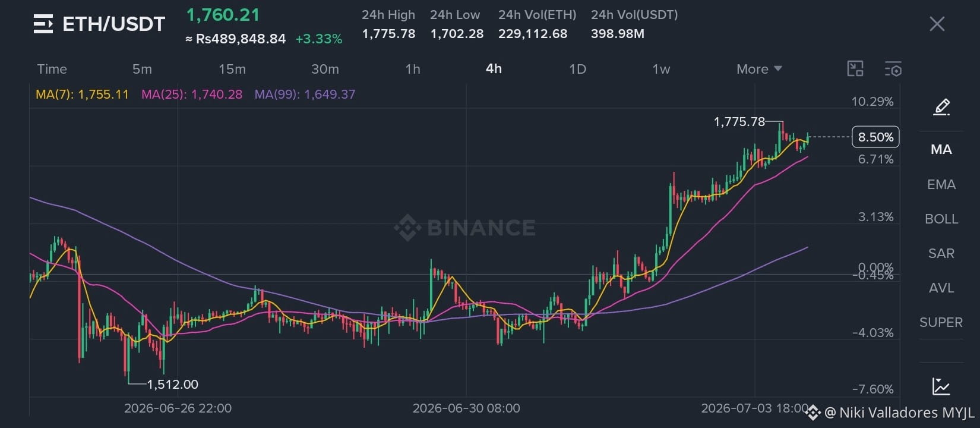Click the 6.71% axis label
This screenshot has height=428, width=980.
coord(875,159)
